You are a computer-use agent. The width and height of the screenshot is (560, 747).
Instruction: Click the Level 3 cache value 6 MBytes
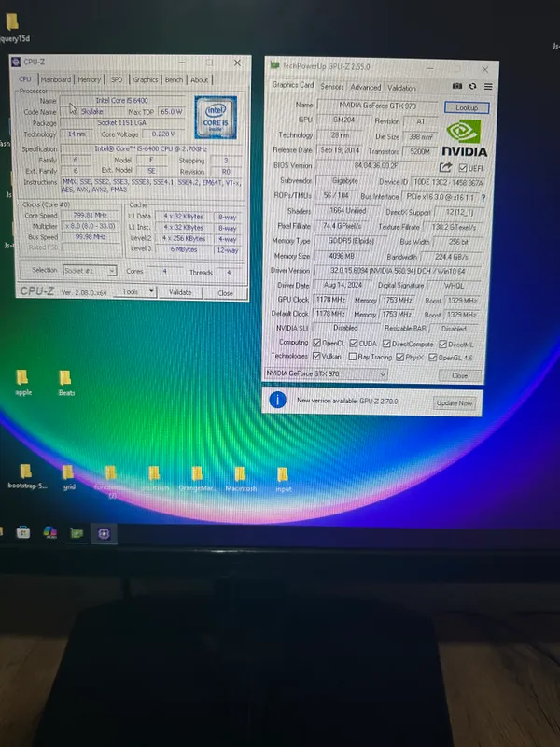[183, 249]
